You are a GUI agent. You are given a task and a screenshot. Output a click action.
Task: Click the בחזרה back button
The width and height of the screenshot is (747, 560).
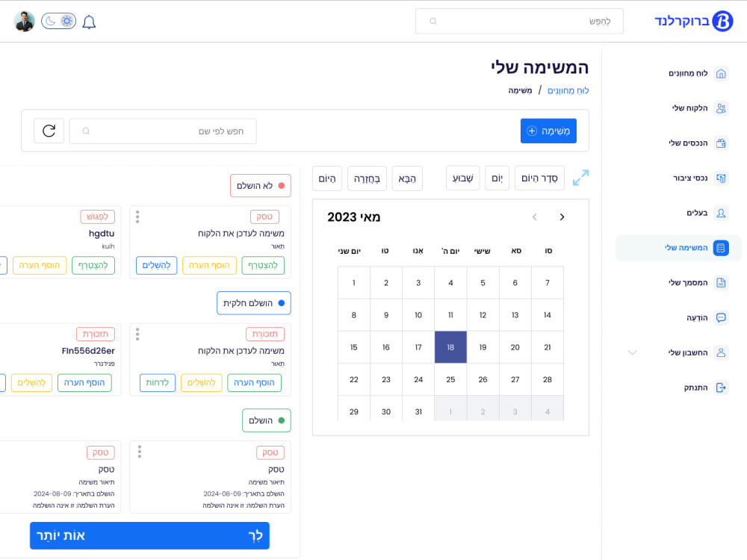[x=367, y=178]
